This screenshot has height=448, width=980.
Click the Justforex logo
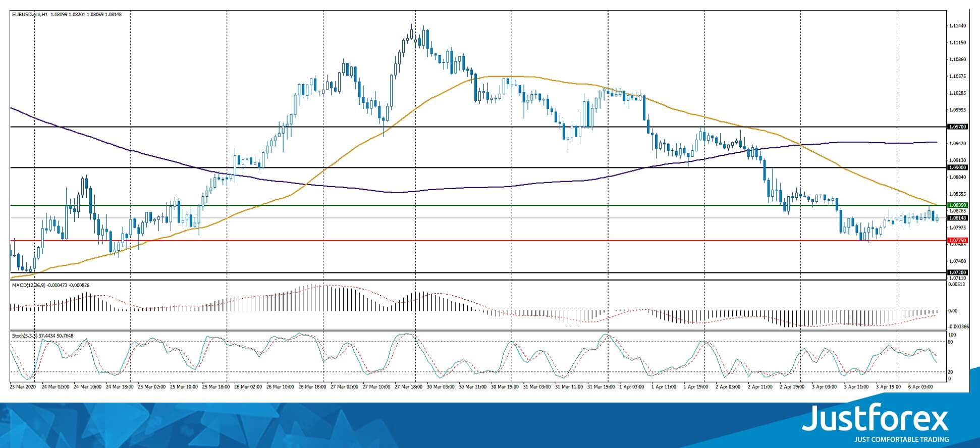tap(875, 419)
